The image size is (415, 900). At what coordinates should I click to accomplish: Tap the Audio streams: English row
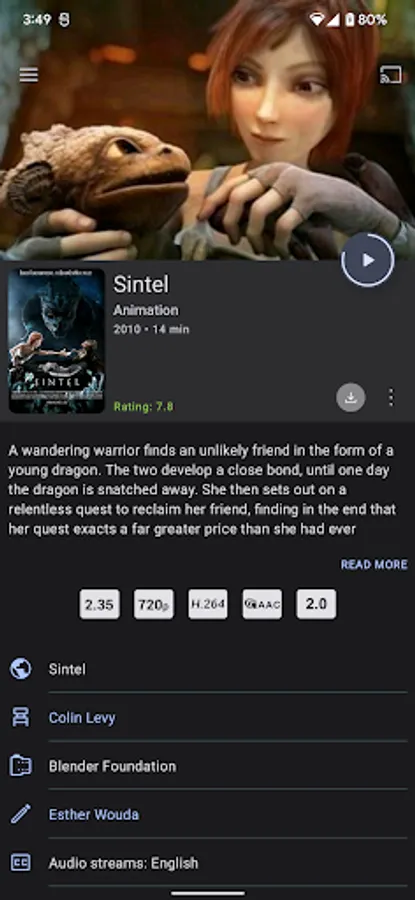208,863
